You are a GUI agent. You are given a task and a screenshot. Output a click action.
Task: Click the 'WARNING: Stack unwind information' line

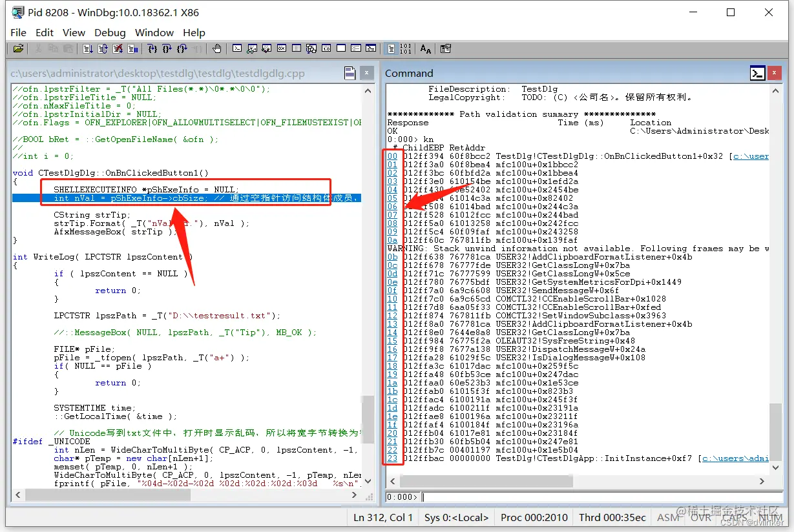click(x=578, y=249)
